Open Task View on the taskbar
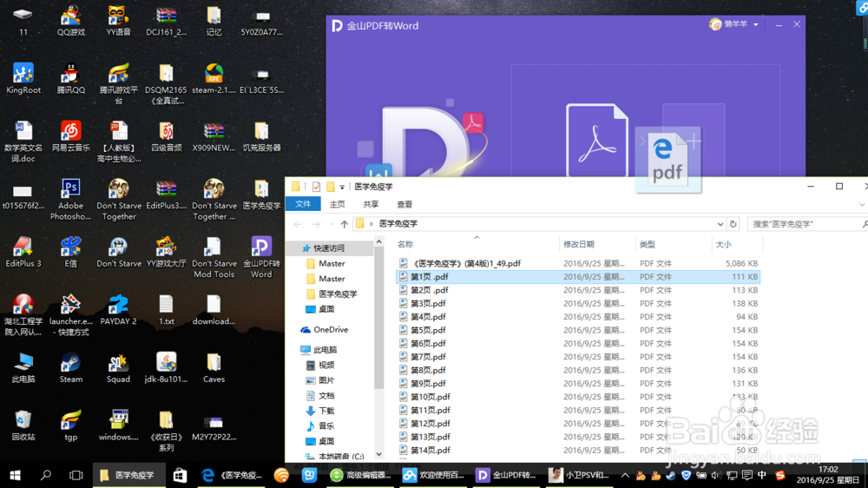 pos(76,475)
